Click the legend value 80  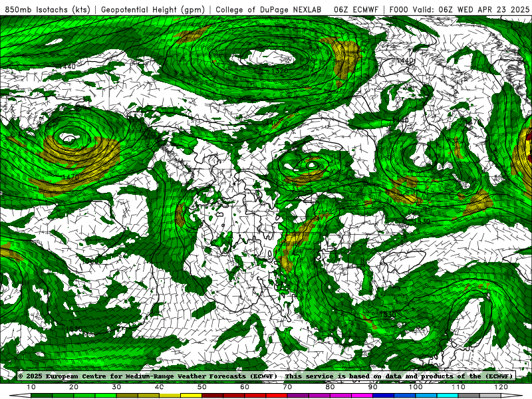pos(330,387)
